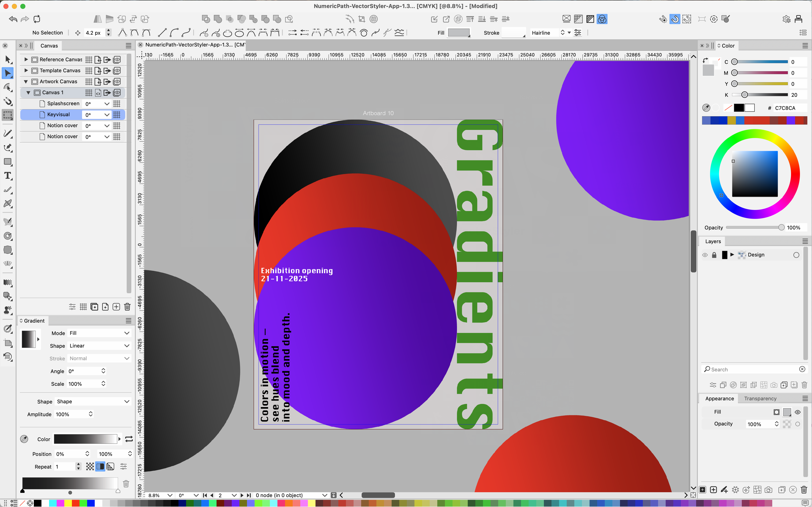The width and height of the screenshot is (812, 507).
Task: Click the delete gradient stop trash icon
Action: click(126, 484)
